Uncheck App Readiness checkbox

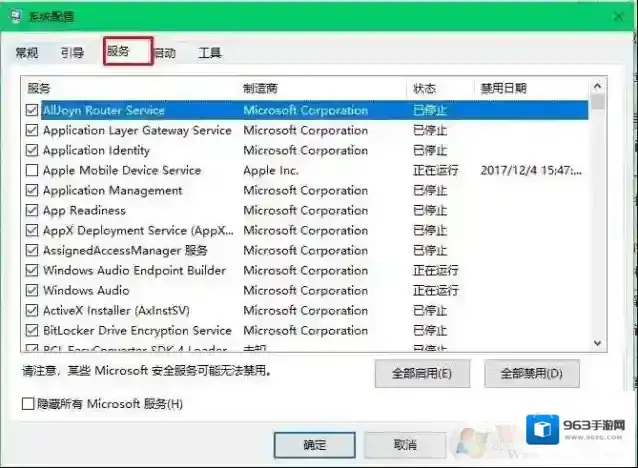coord(32,210)
